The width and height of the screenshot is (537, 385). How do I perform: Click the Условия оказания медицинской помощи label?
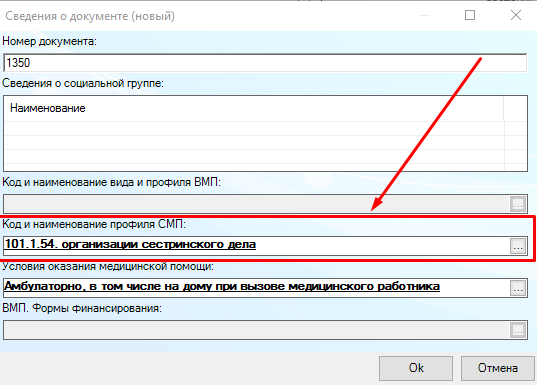[x=108, y=266]
